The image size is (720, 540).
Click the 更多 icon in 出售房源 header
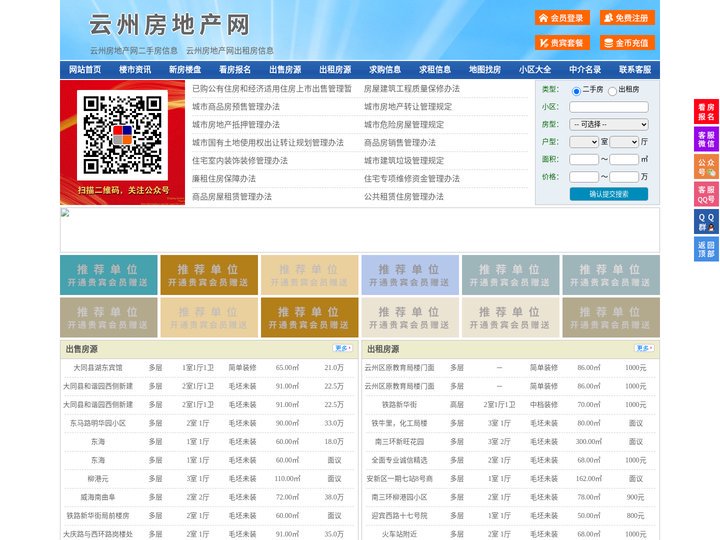pyautogui.click(x=343, y=348)
